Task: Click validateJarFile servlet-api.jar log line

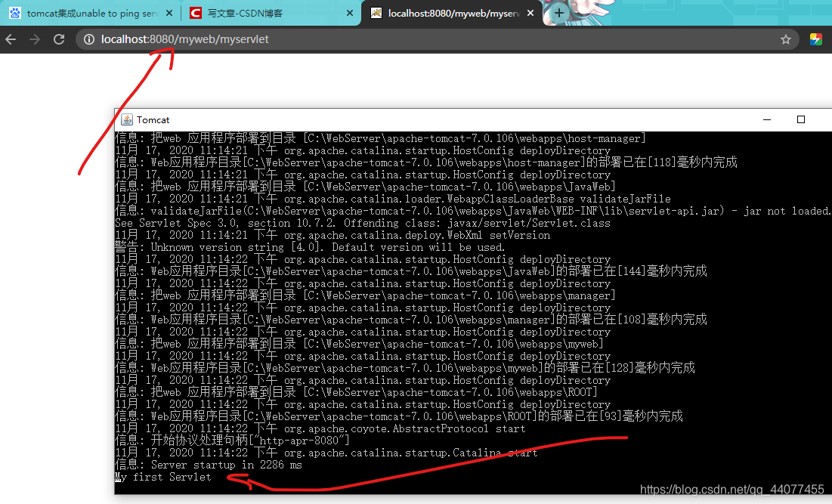Action: (473, 211)
